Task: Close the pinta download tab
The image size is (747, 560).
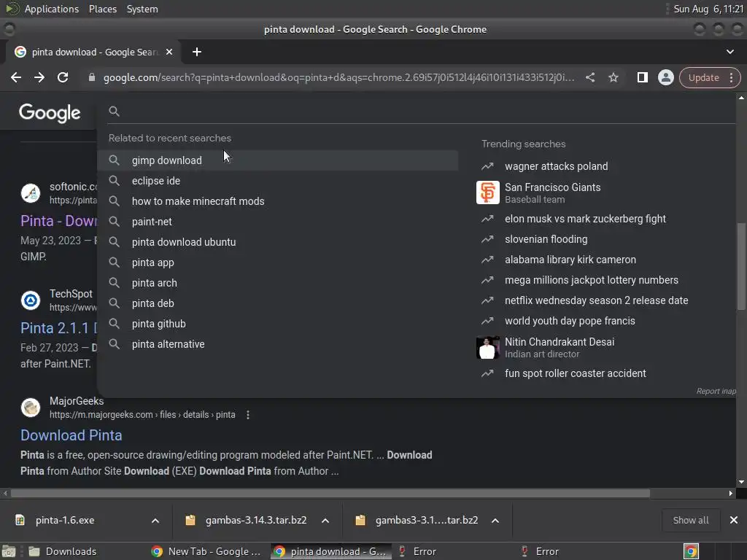Action: pyautogui.click(x=169, y=52)
